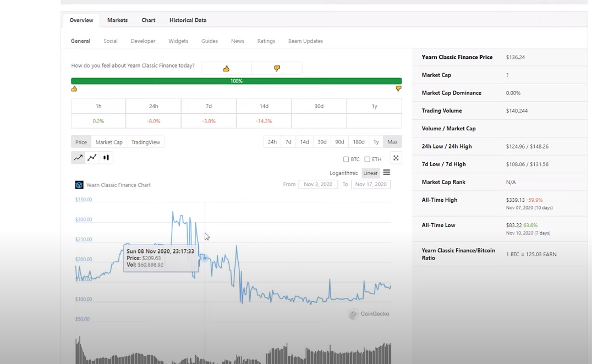Viewport: 592px width, 364px height.
Task: Click the 7d Low / 7d High value
Action: [527, 164]
